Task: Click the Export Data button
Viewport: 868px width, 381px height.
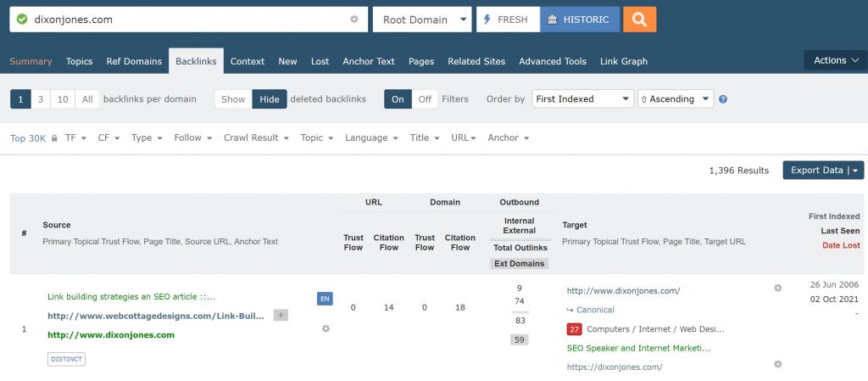Action: click(x=824, y=170)
